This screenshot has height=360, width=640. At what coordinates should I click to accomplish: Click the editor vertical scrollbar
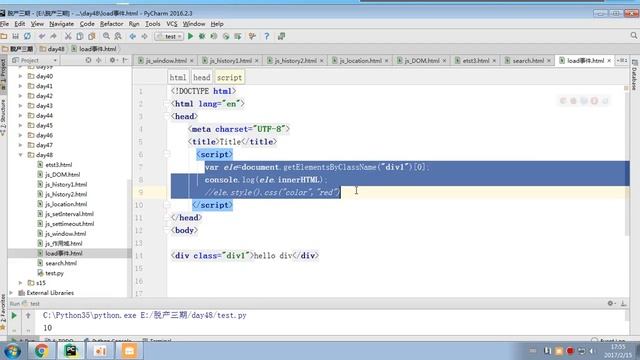tap(626, 163)
